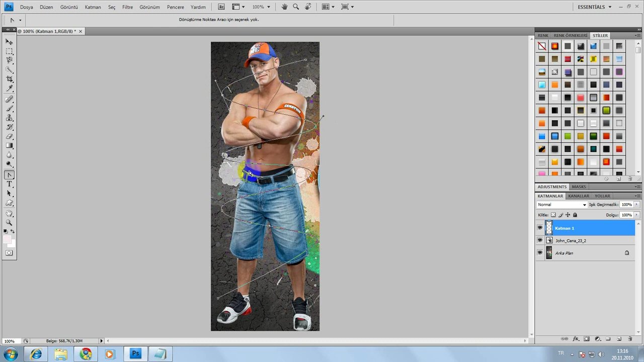This screenshot has width=644, height=362.
Task: Click the background color swatch
Action: coord(13,244)
